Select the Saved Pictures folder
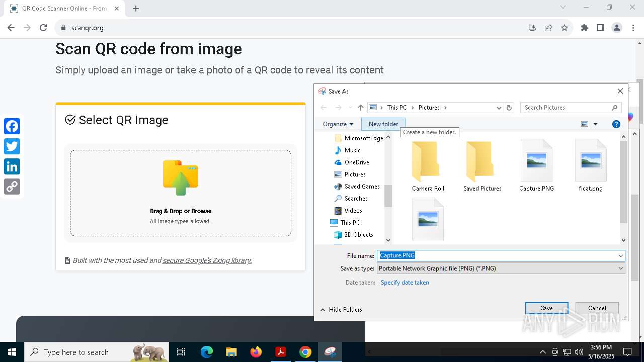644x362 pixels. pos(482,166)
